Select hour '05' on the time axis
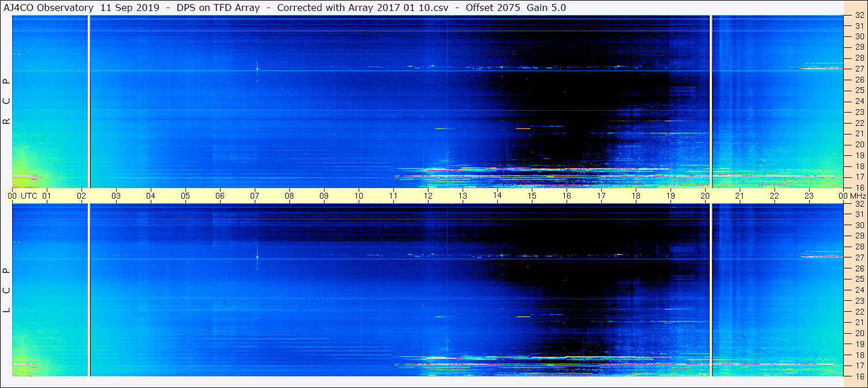This screenshot has height=388, width=868. tap(185, 196)
